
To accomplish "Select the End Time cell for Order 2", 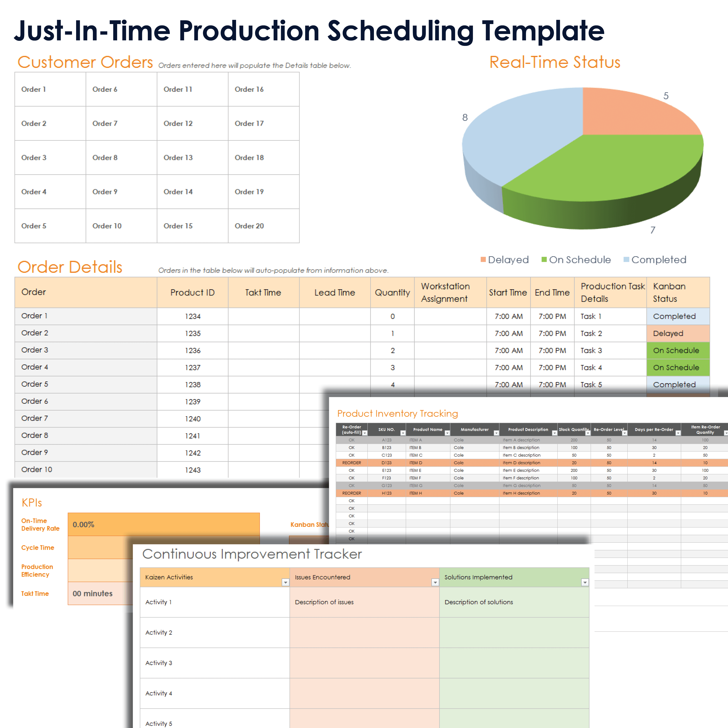I will click(x=552, y=333).
